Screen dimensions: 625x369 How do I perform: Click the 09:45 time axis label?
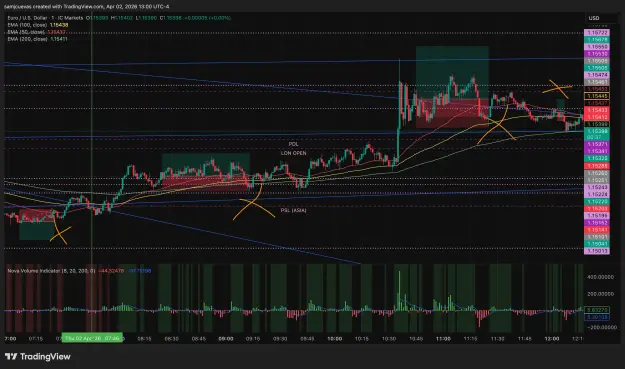[307, 339]
